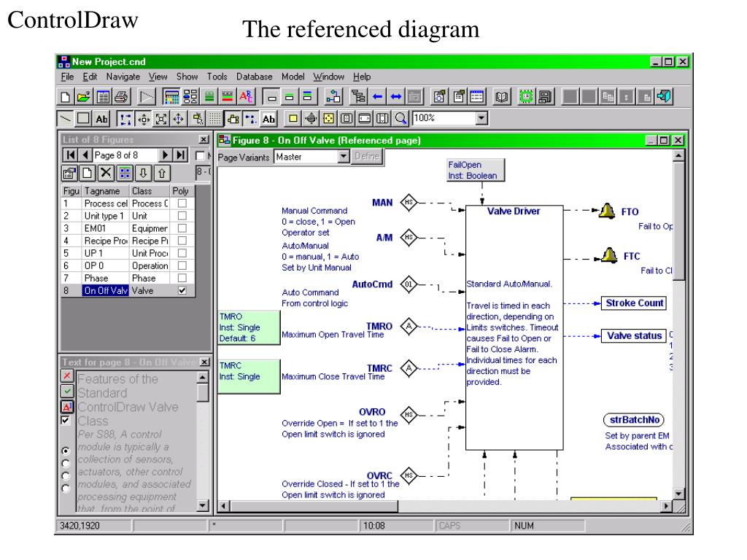Open the colorful ABC text styles icon

pos(246,97)
